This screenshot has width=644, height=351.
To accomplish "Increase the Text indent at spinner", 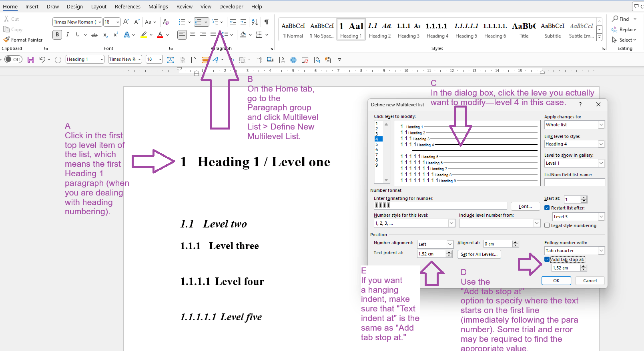I will coord(449,252).
